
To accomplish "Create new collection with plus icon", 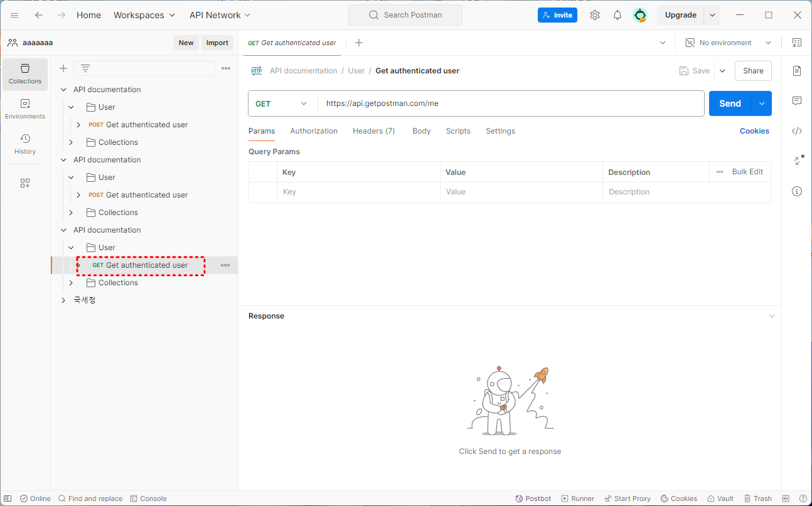I will (x=63, y=68).
